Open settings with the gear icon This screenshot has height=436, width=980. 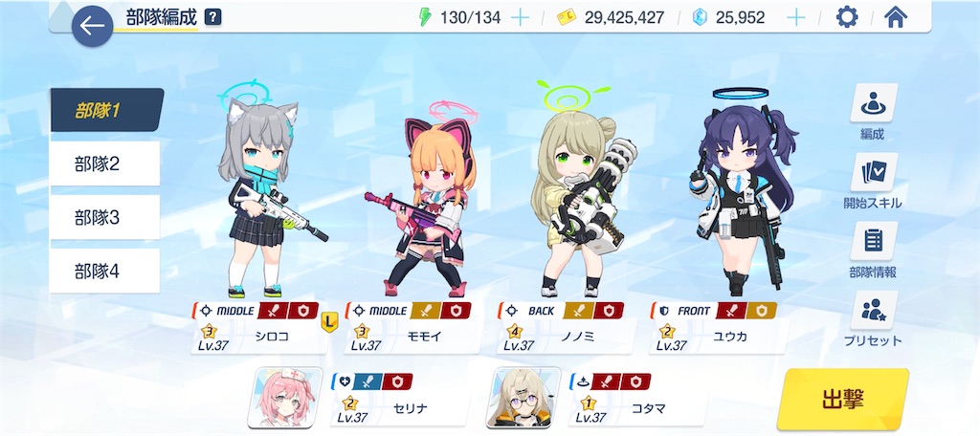[847, 17]
